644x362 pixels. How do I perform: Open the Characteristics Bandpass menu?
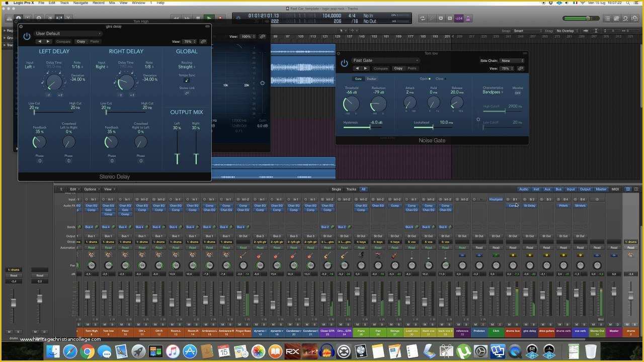[493, 93]
